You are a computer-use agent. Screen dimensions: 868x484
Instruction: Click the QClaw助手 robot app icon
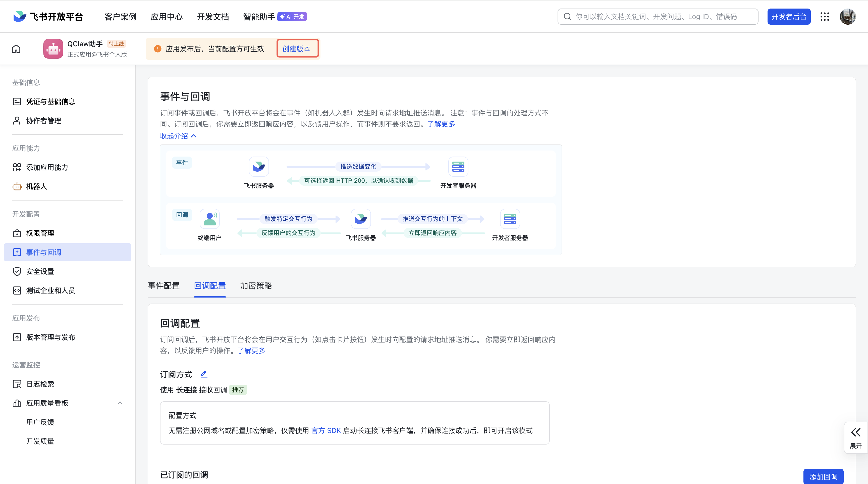pos(53,49)
